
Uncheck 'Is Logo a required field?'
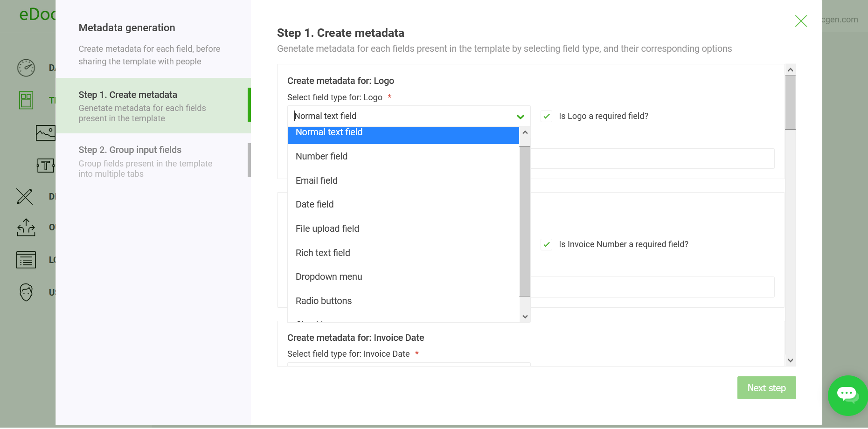[546, 116]
